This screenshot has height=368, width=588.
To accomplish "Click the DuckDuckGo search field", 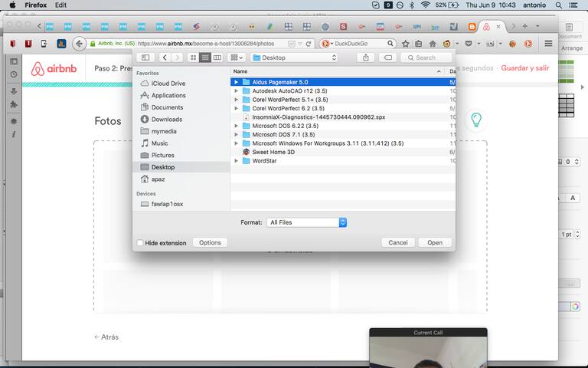I will coord(358,44).
